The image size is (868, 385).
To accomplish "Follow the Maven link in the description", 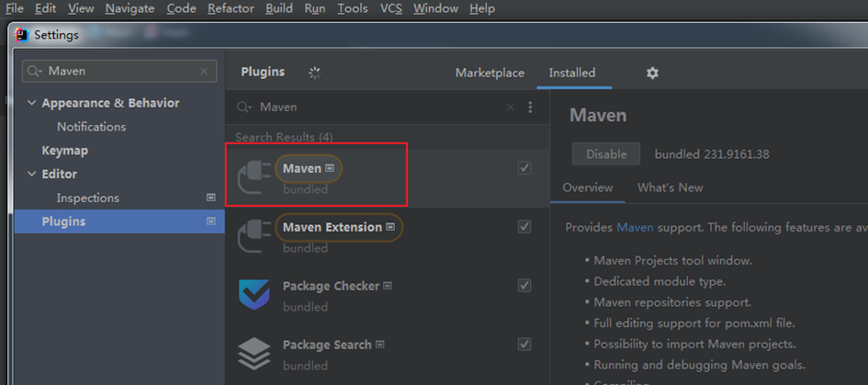I will (635, 227).
